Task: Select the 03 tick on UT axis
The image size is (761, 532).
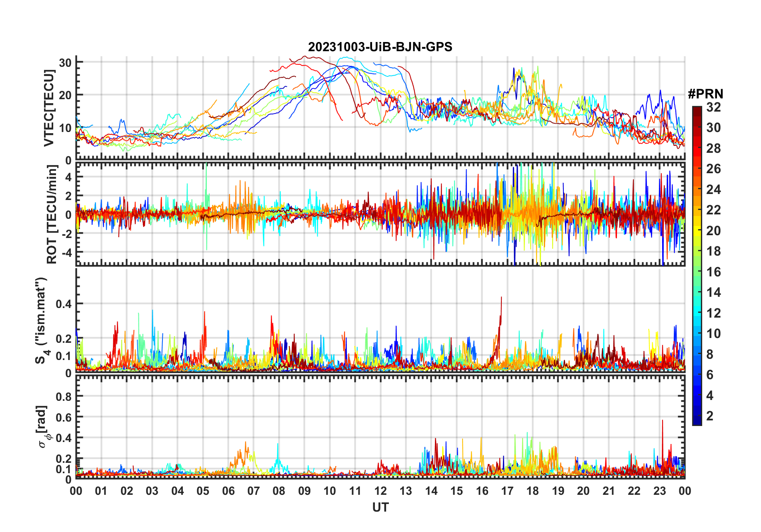Action: pos(152,491)
